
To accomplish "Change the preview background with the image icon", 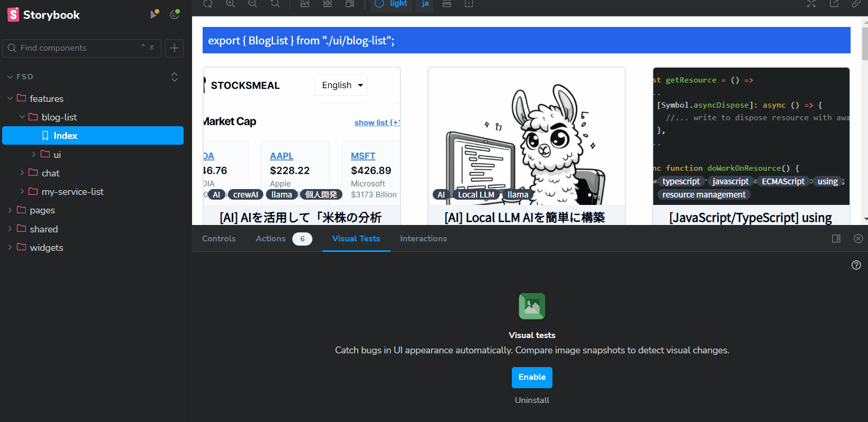I will 305,4.
